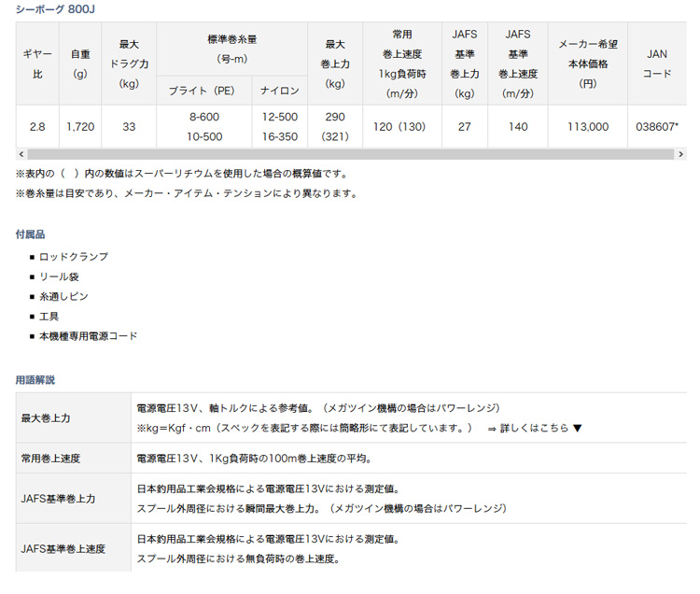Image resolution: width=700 pixels, height=594 pixels.
Task: Select the gear ratio value 2.8
Action: point(37,127)
